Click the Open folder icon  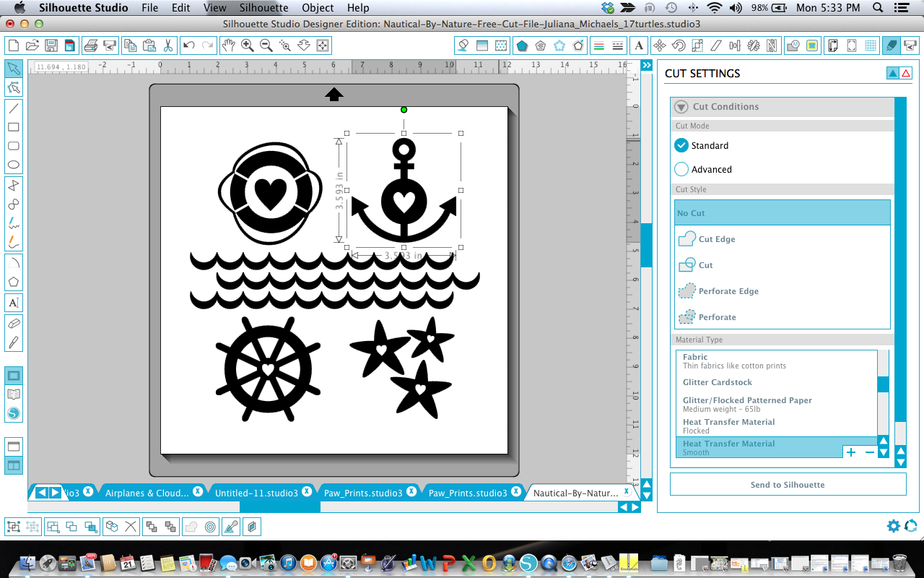32,46
